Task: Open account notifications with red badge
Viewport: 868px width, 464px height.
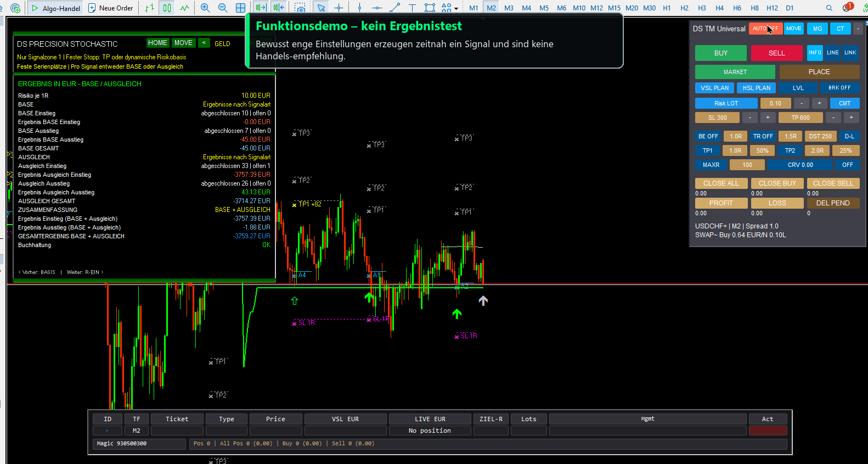Action: pyautogui.click(x=847, y=7)
